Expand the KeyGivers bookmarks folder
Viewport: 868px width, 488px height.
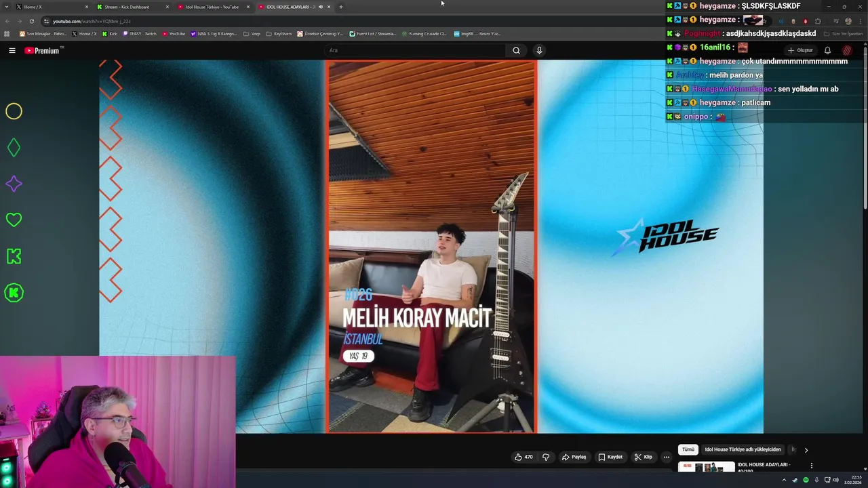click(x=279, y=34)
